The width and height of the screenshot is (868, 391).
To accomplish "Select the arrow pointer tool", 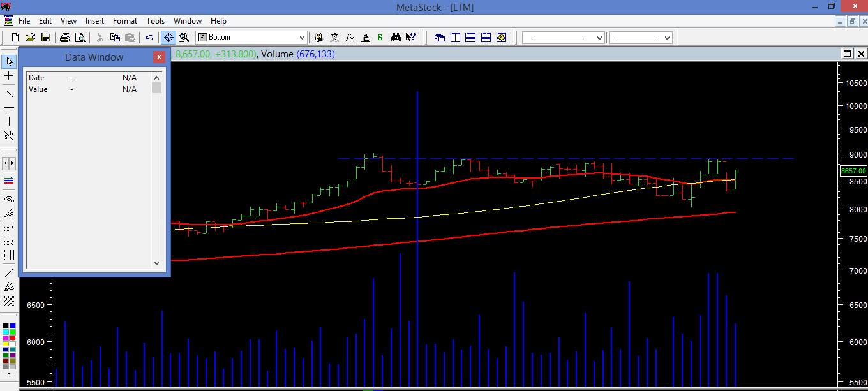I will [9, 61].
